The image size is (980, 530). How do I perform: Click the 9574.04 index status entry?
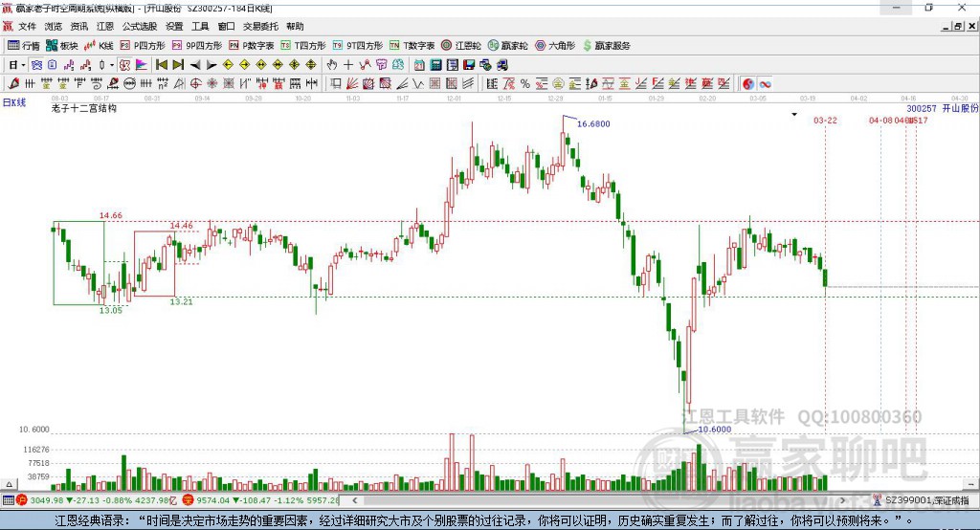pyautogui.click(x=260, y=500)
